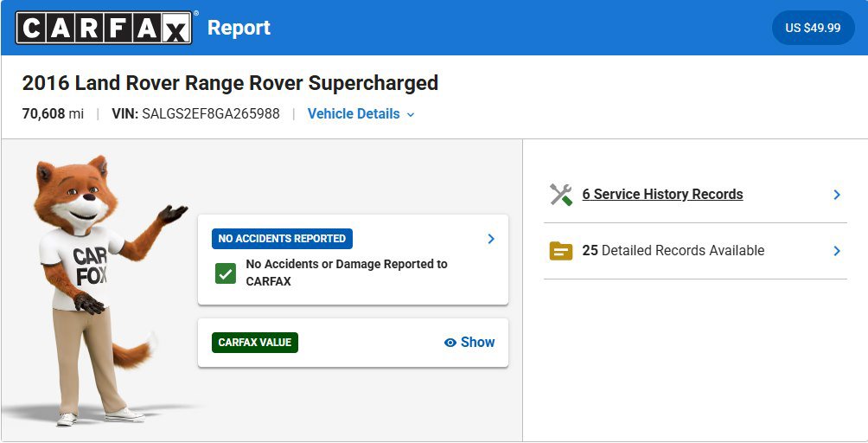Click the green checkmark box for no accidents
This screenshot has height=443, width=868.
tap(226, 273)
